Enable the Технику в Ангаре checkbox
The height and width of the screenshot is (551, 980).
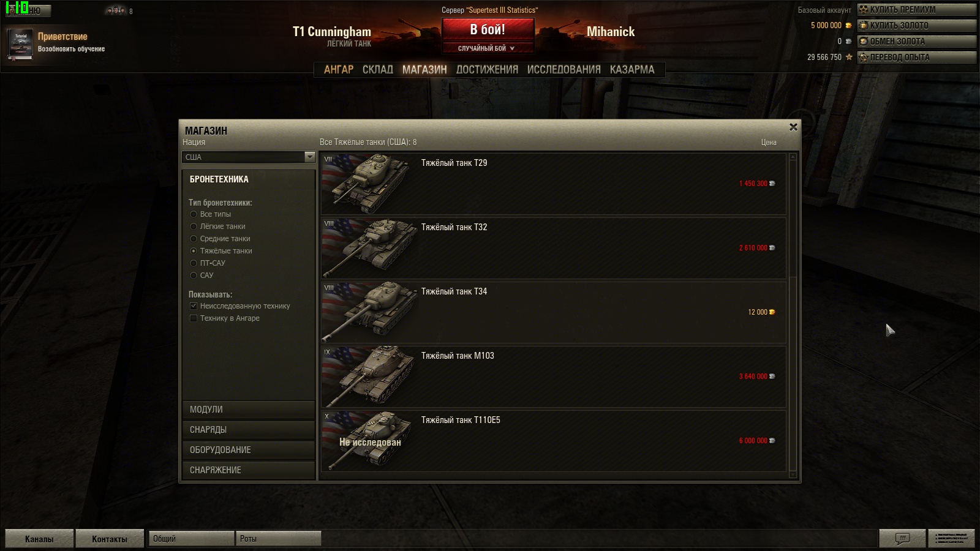click(x=194, y=318)
